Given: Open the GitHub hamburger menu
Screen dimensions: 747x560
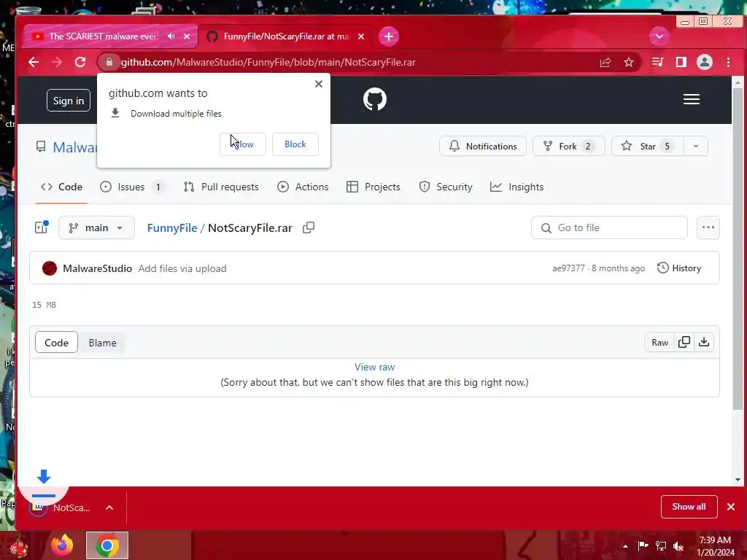Looking at the screenshot, I should [692, 99].
